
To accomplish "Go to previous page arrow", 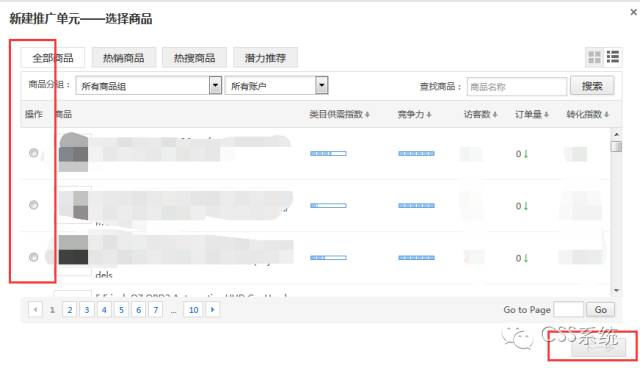I will coord(36,310).
